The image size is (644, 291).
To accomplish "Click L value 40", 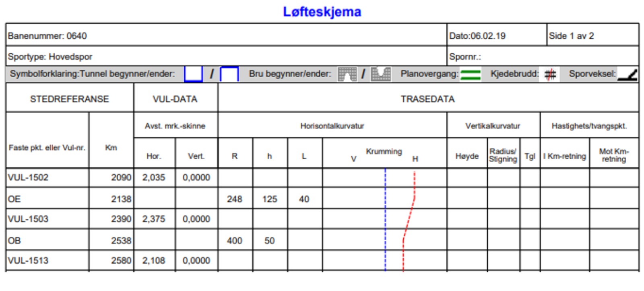I will click(304, 199).
